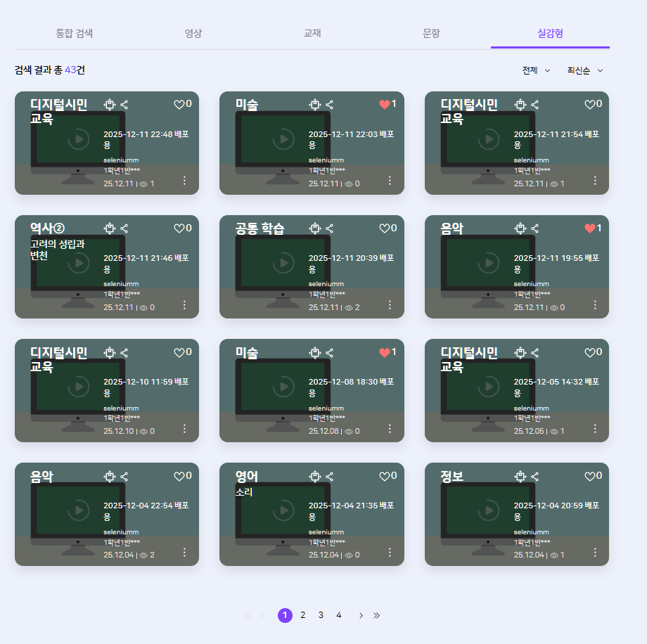Open the 전체 filter dropdown
Screen dimensions: 647x644
tap(536, 70)
